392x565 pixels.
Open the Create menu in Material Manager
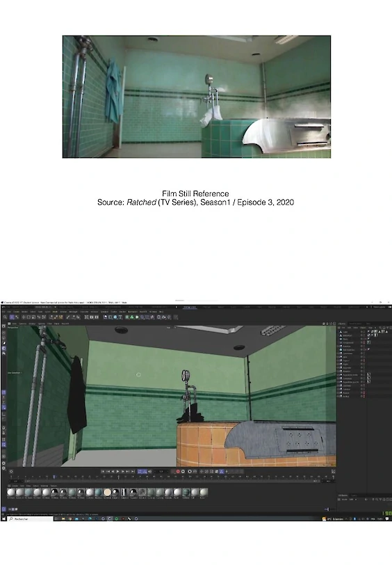15,486
